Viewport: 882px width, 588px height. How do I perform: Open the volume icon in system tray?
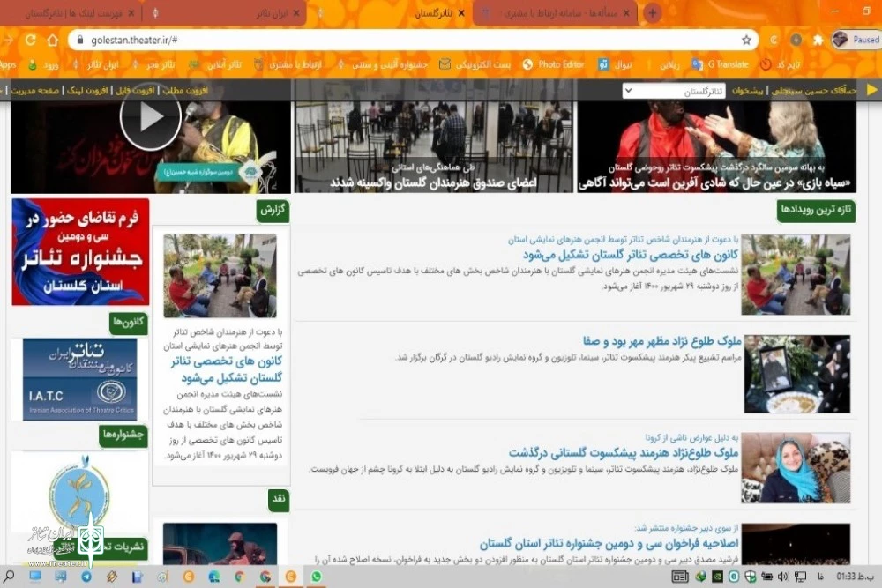tap(783, 577)
